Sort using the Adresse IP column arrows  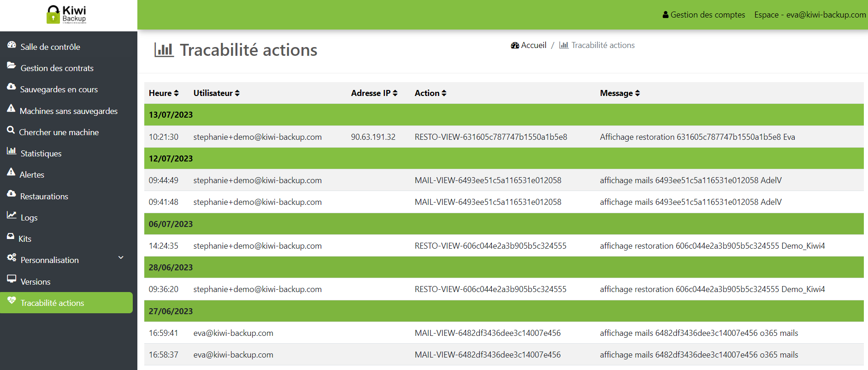pos(395,93)
